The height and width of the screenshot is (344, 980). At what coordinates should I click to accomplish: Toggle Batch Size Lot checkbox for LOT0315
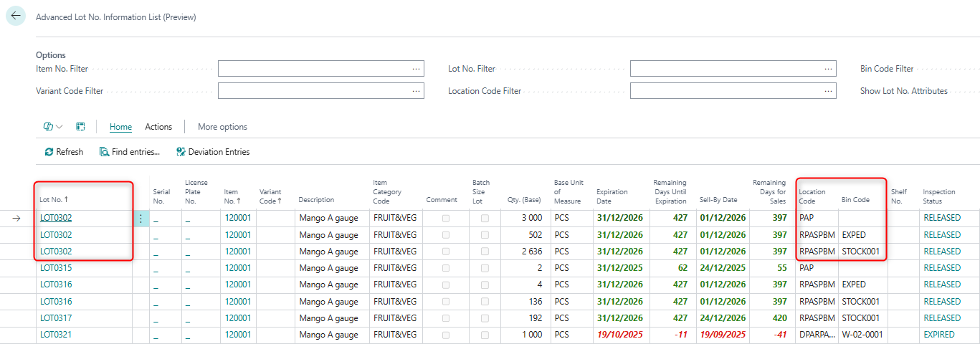point(485,268)
